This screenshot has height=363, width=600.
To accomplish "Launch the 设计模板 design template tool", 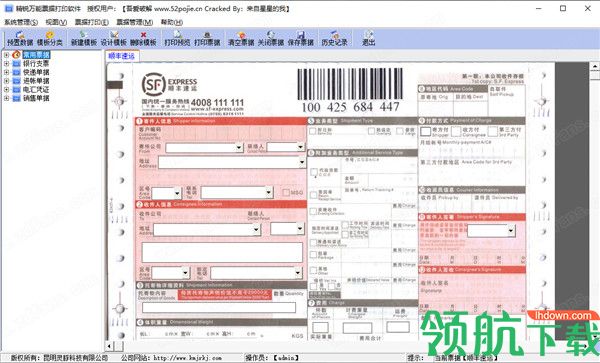I will [x=114, y=39].
